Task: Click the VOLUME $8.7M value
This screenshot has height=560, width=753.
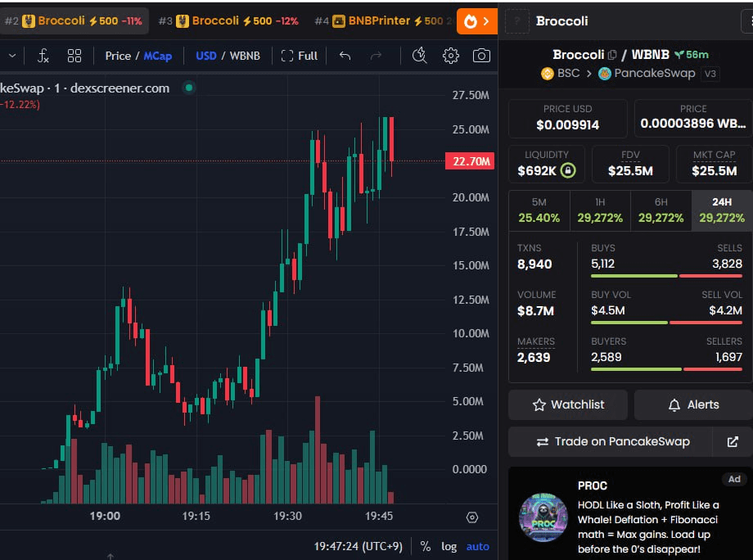Action: point(535,311)
